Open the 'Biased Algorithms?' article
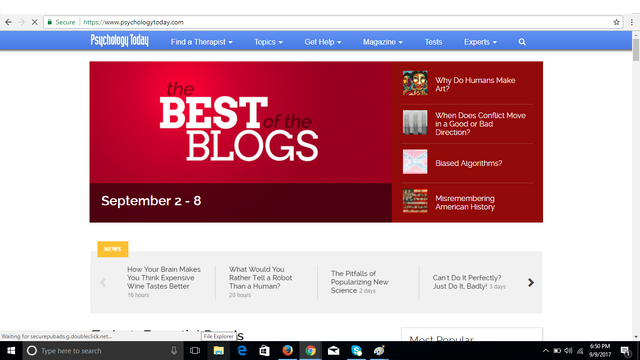The width and height of the screenshot is (640, 360). (469, 163)
